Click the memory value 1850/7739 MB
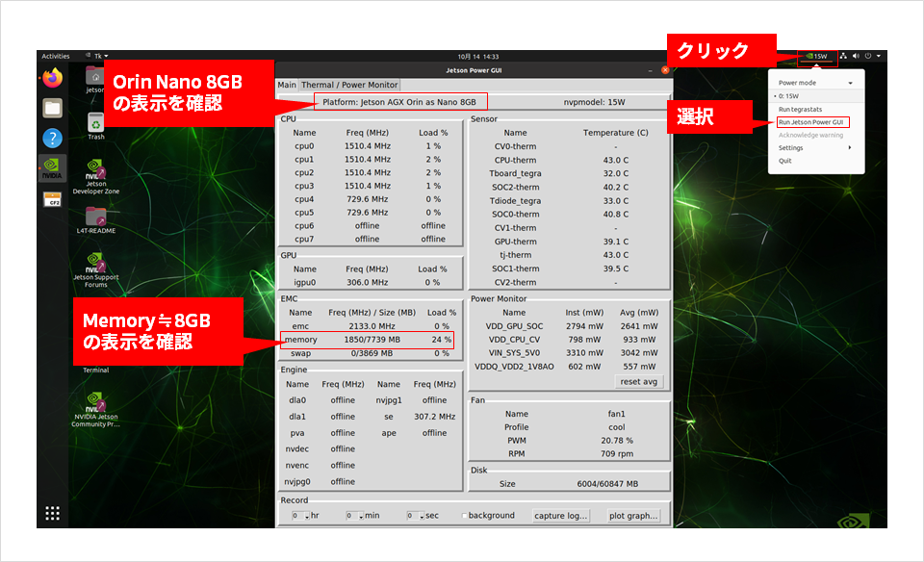Screen dimensions: 924x562 pos(372,340)
